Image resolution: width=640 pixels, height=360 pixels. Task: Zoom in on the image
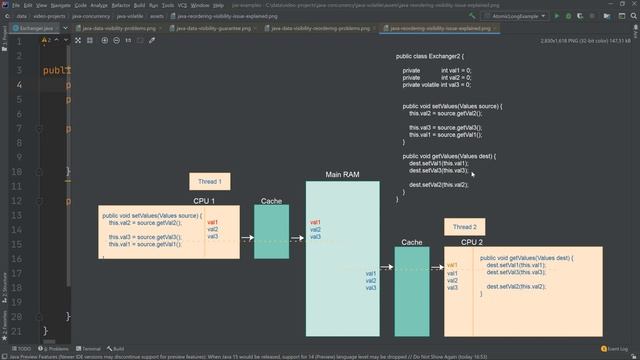click(104, 40)
